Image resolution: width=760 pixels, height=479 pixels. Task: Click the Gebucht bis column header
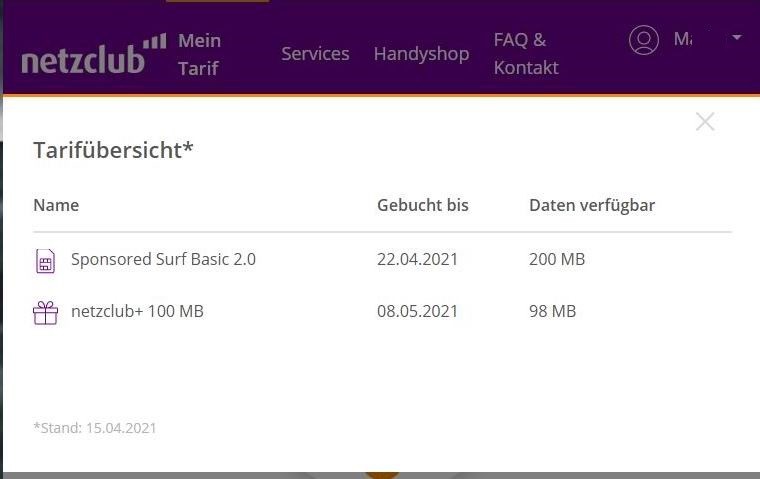point(423,205)
